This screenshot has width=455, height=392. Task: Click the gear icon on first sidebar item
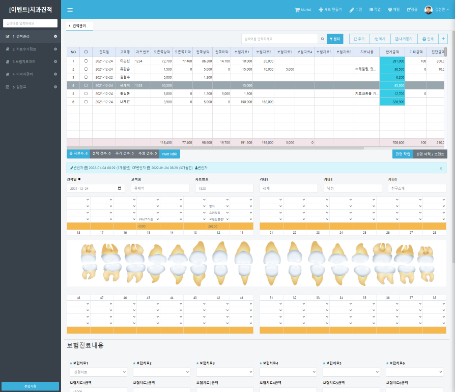point(55,36)
